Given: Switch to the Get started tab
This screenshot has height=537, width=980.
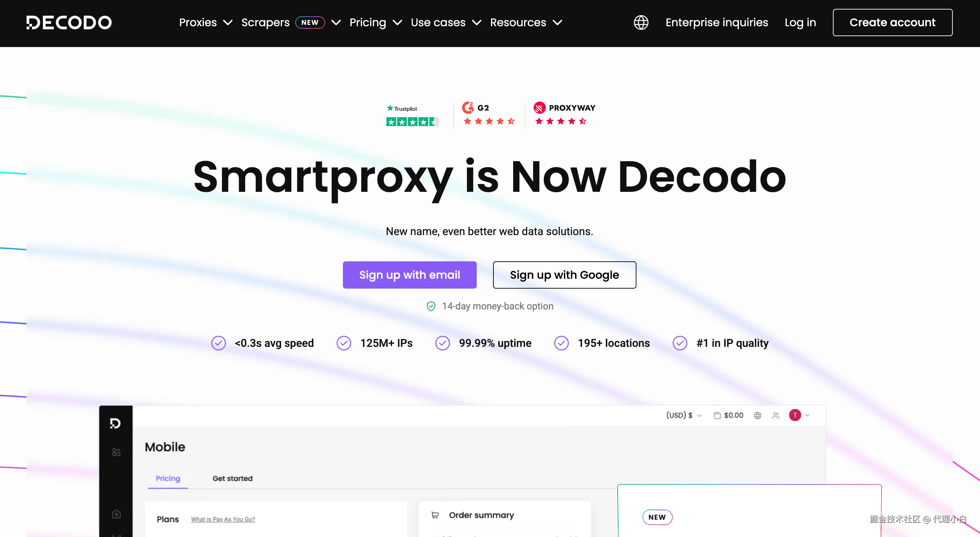Looking at the screenshot, I should pos(232,478).
